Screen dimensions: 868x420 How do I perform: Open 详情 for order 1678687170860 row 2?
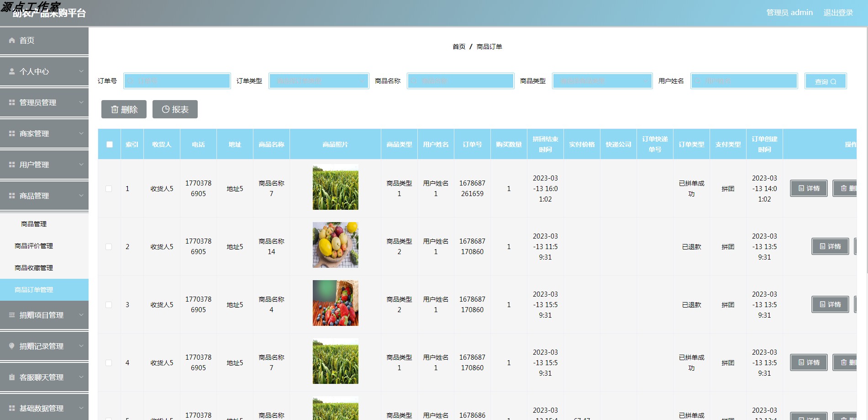[830, 246]
